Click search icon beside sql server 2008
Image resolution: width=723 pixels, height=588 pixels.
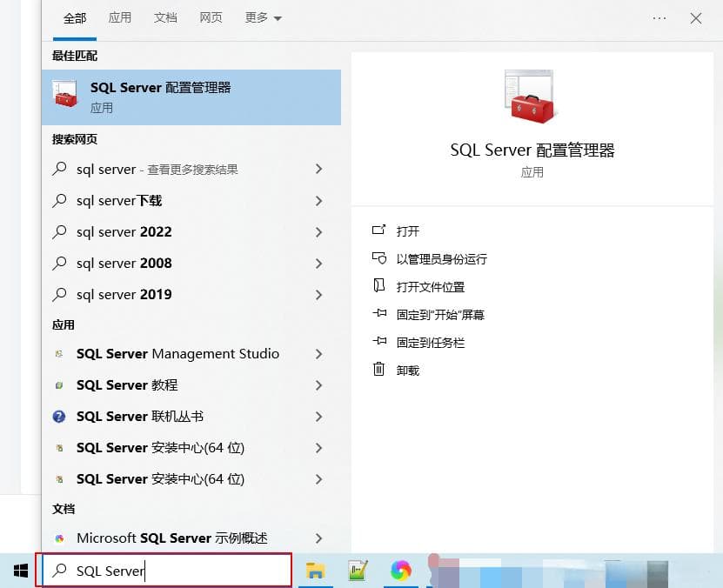pyautogui.click(x=59, y=264)
